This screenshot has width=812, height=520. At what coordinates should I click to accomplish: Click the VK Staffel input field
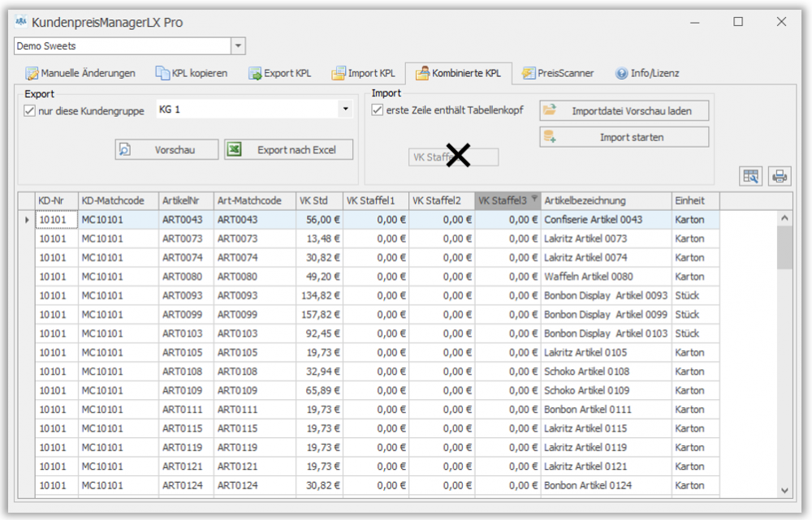454,157
